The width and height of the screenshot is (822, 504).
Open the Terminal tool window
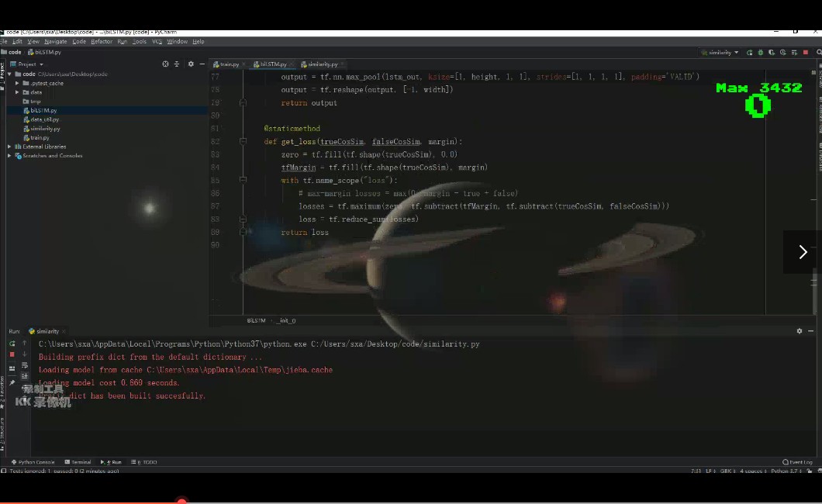click(78, 462)
